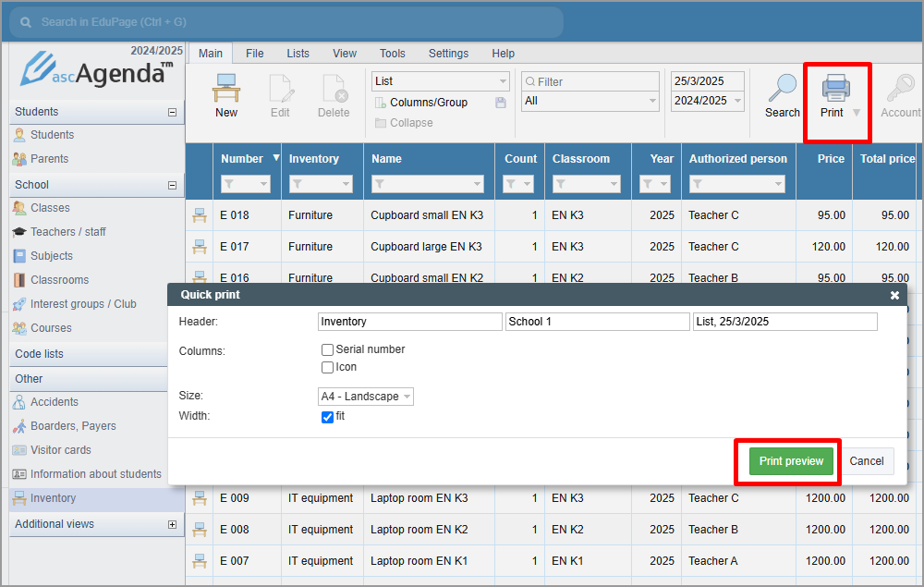
Task: Open the Print dropdown arrow
Action: click(x=857, y=112)
